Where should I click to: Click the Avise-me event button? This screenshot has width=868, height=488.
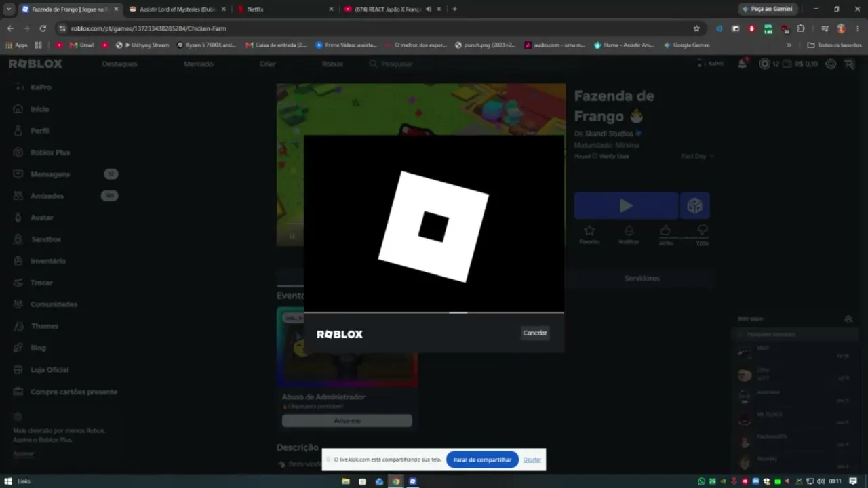(x=347, y=421)
